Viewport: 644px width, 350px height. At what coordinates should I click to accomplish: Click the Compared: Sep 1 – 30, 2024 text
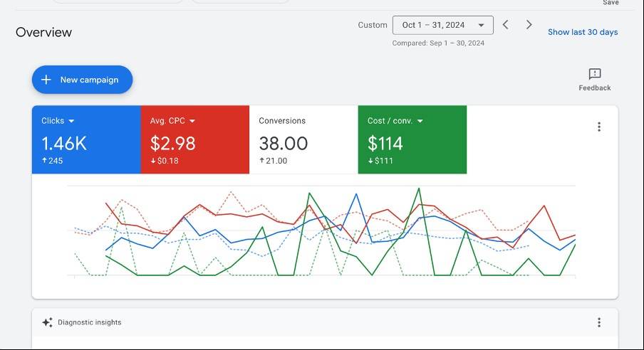[x=438, y=43]
